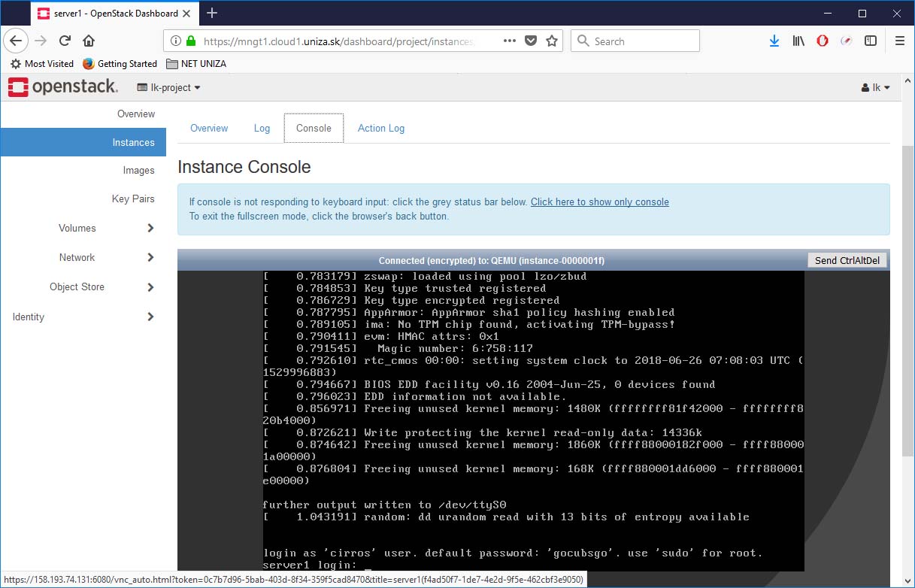Open the lk-project dropdown

click(x=169, y=87)
